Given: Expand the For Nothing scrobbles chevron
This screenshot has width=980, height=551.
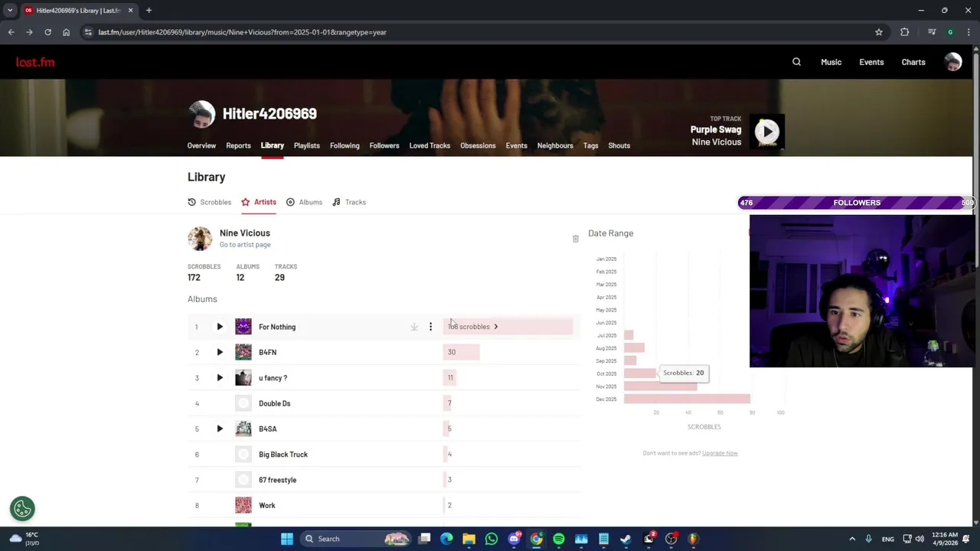Looking at the screenshot, I should tap(495, 327).
